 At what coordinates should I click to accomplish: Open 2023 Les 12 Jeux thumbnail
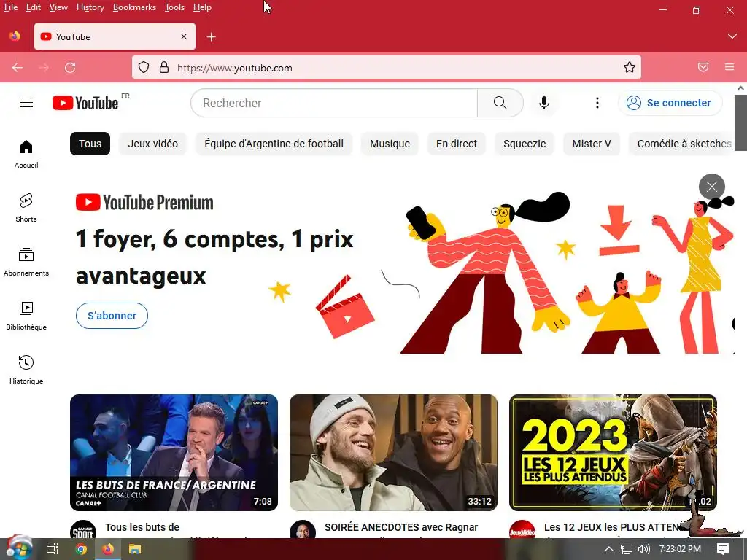click(x=613, y=453)
